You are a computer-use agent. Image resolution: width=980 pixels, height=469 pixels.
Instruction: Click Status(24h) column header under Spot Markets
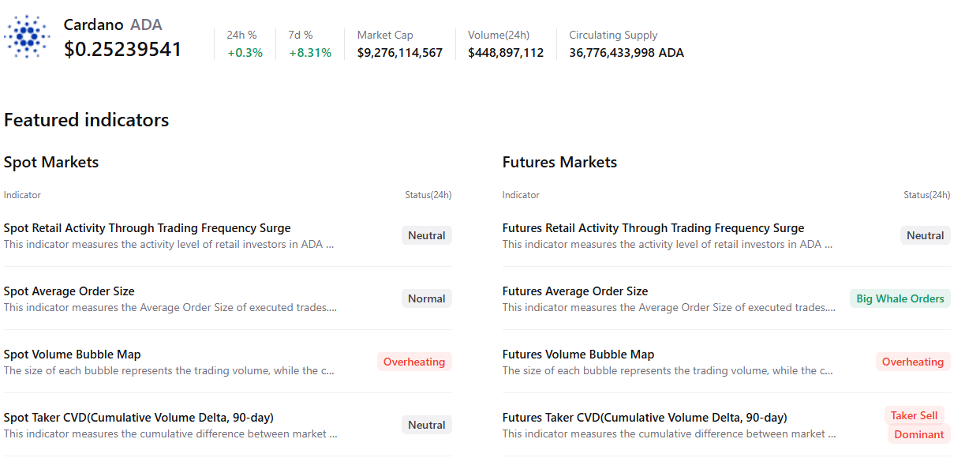428,195
